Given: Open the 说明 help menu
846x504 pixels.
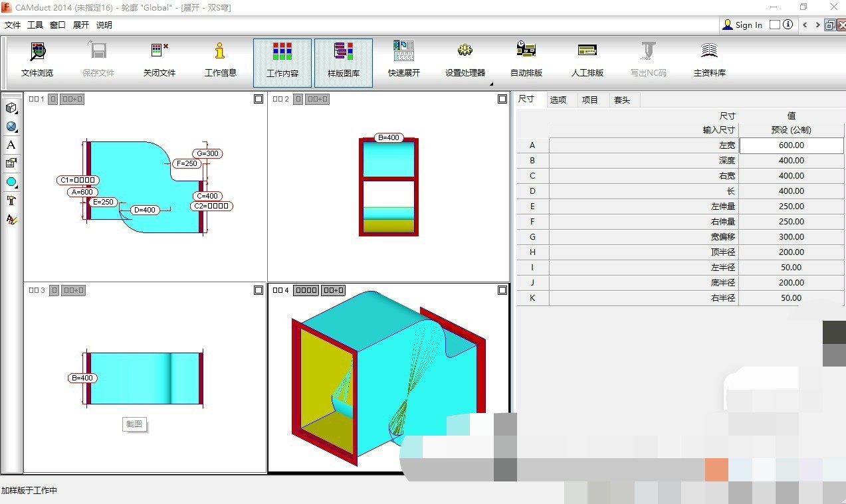Looking at the screenshot, I should tap(104, 25).
